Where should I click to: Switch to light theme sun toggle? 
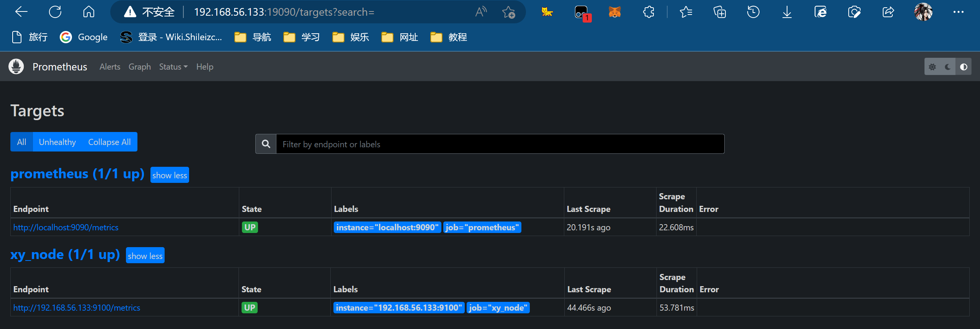tap(932, 67)
